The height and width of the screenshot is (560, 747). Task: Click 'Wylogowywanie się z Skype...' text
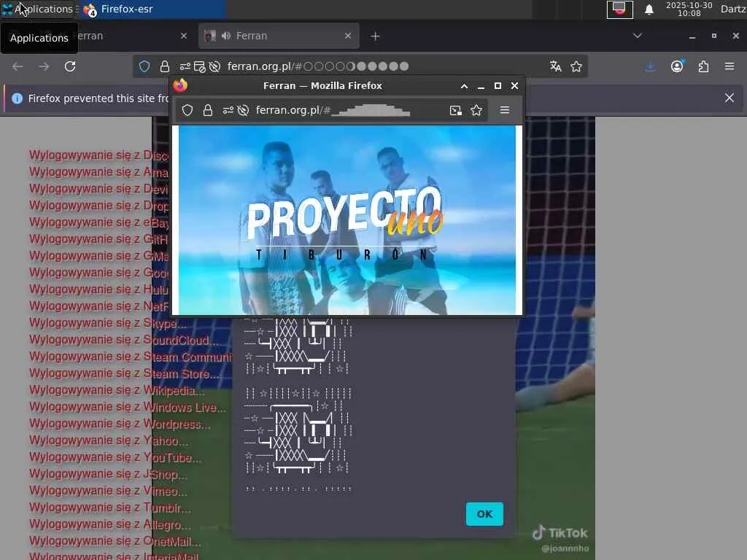[107, 323]
